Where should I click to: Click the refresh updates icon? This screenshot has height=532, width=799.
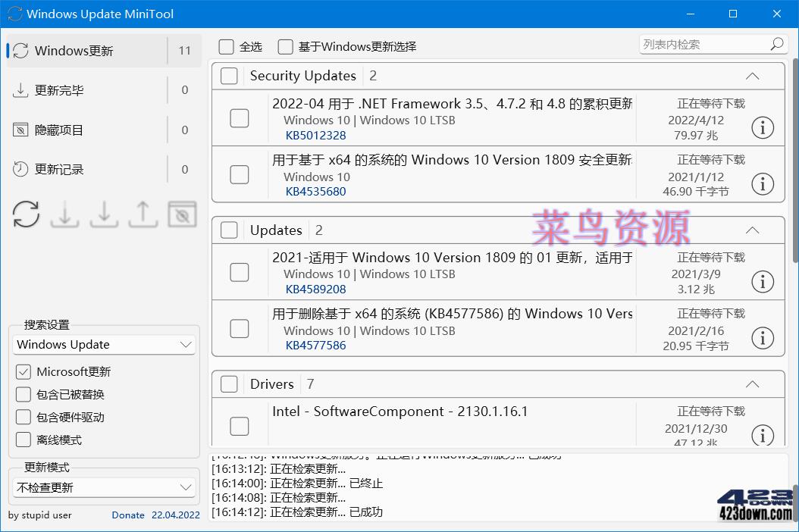[x=26, y=215]
